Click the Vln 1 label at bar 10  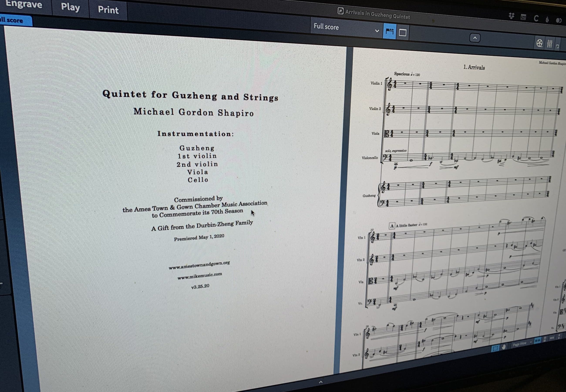click(x=361, y=238)
